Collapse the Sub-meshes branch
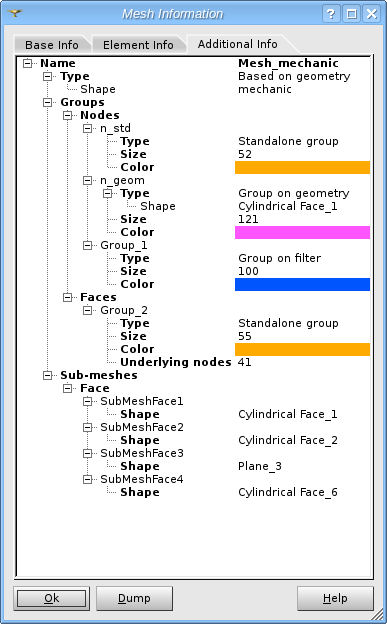Screen dimensions: 387x624 tap(47, 375)
